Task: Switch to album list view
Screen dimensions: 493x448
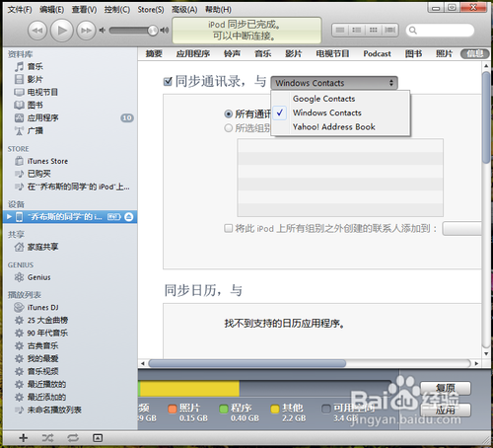Action: [357, 31]
